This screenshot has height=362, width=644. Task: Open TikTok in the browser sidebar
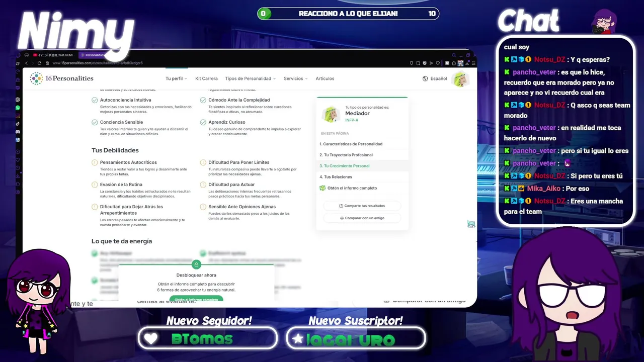click(x=18, y=124)
